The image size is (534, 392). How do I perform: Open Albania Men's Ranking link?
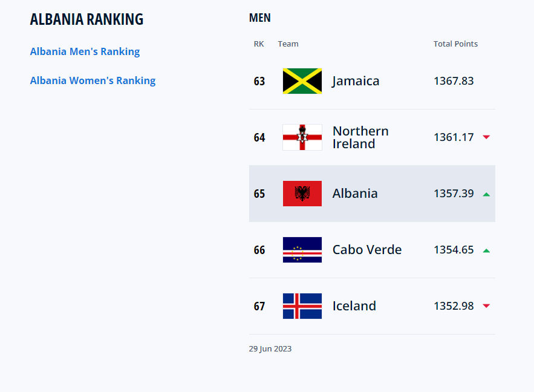85,51
